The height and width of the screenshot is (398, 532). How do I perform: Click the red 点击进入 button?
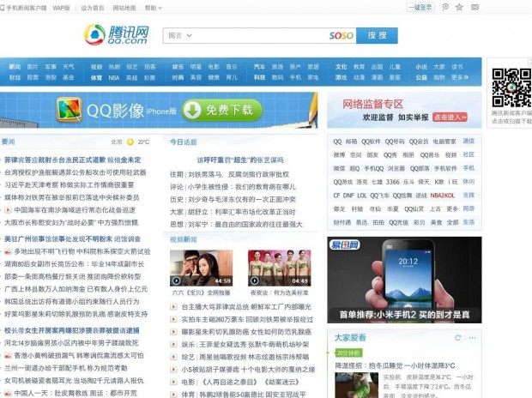point(450,117)
